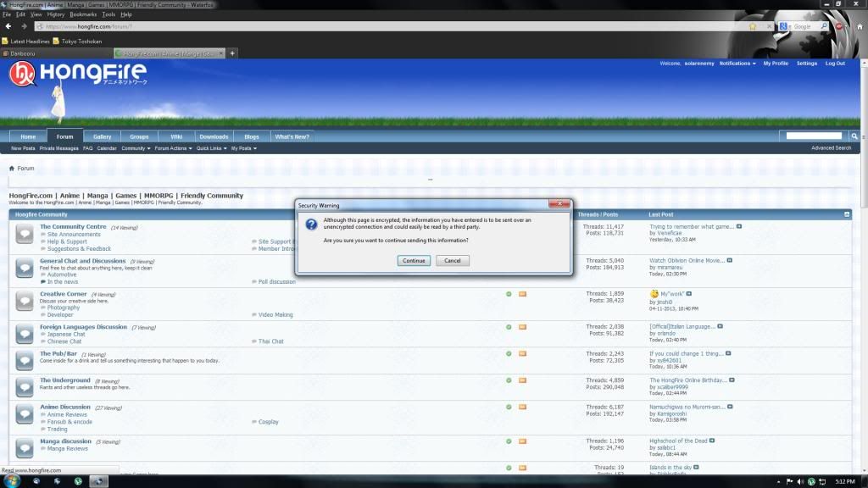This screenshot has height=488, width=868.
Task: Click the green uTorrent taskbar icon
Action: [x=78, y=481]
